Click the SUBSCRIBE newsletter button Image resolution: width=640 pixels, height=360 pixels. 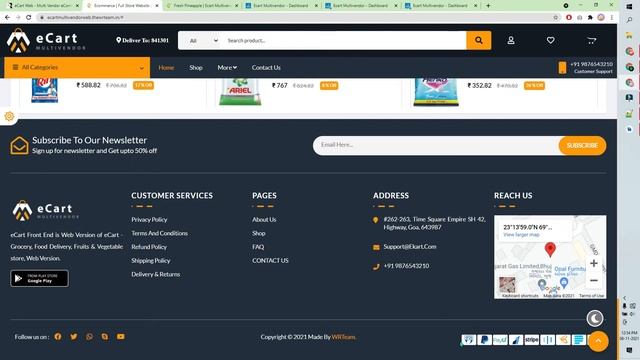tap(582, 145)
